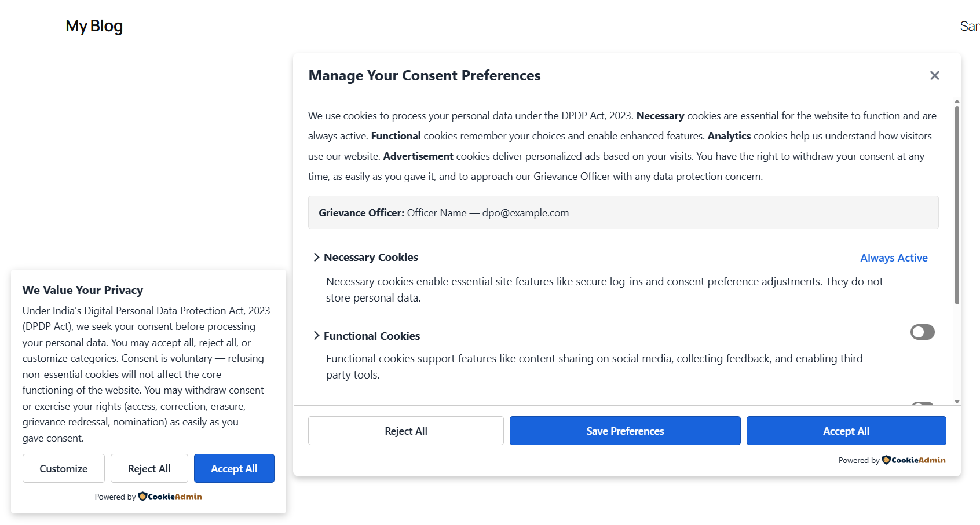Open the dpo@example.com email link
This screenshot has width=980, height=525.
pyautogui.click(x=525, y=213)
